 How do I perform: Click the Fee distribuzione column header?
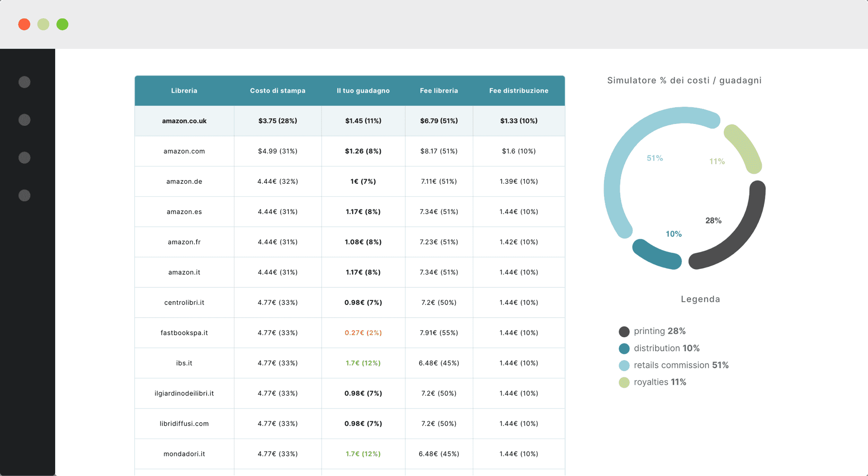[x=519, y=90]
